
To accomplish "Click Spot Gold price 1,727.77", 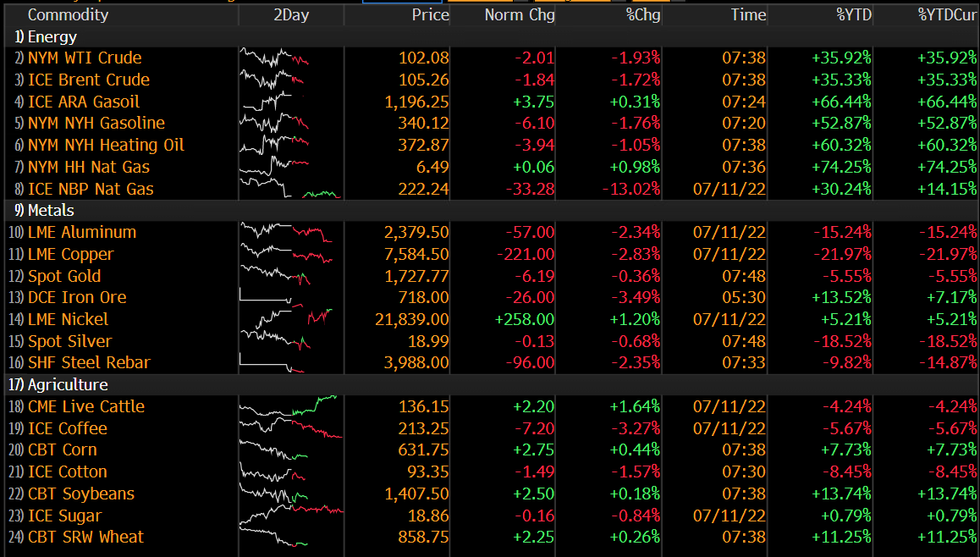I will coord(416,276).
